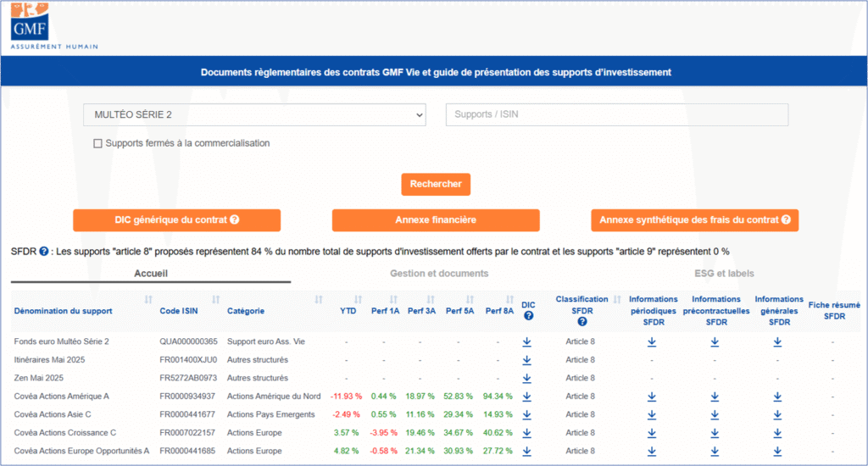Download precontractual SFDR info for Fonds euro Multéo
Image resolution: width=868 pixels, height=466 pixels.
pos(715,342)
